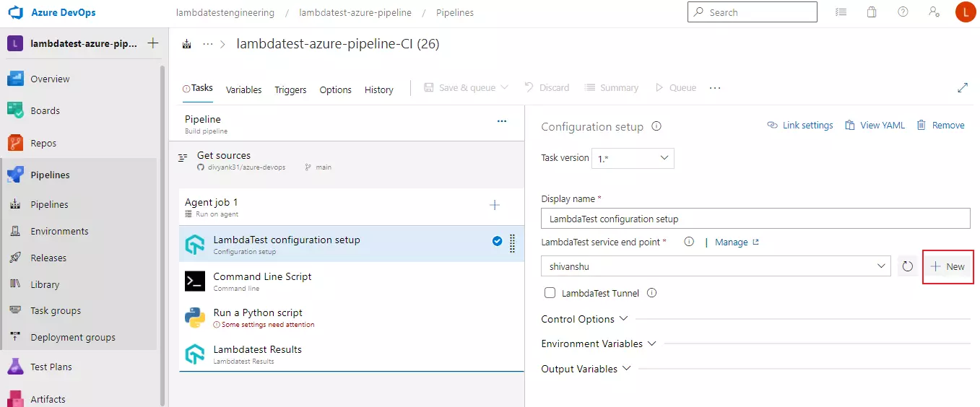This screenshot has width=980, height=407.
Task: Open breadcrumb ellipsis next to pipeline title
Action: click(x=208, y=44)
